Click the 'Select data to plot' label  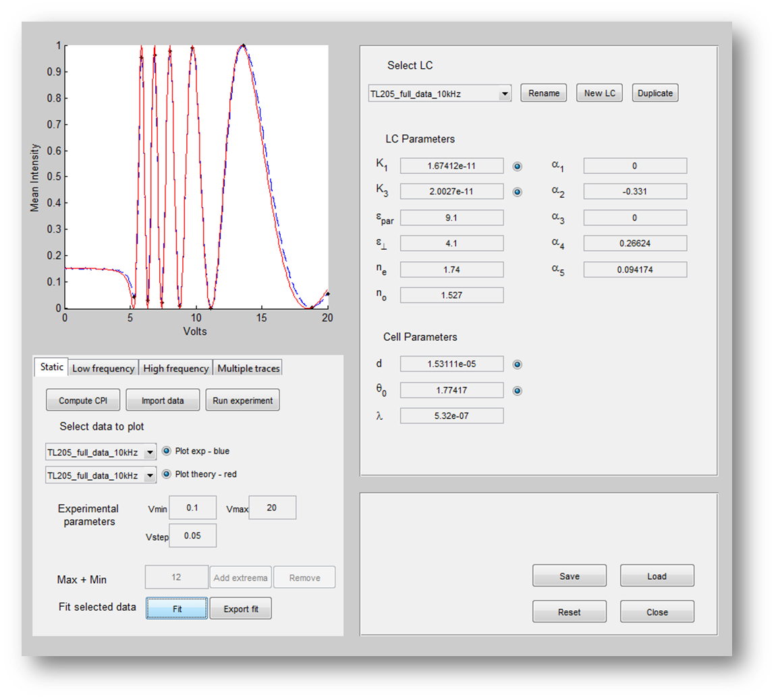pos(102,427)
